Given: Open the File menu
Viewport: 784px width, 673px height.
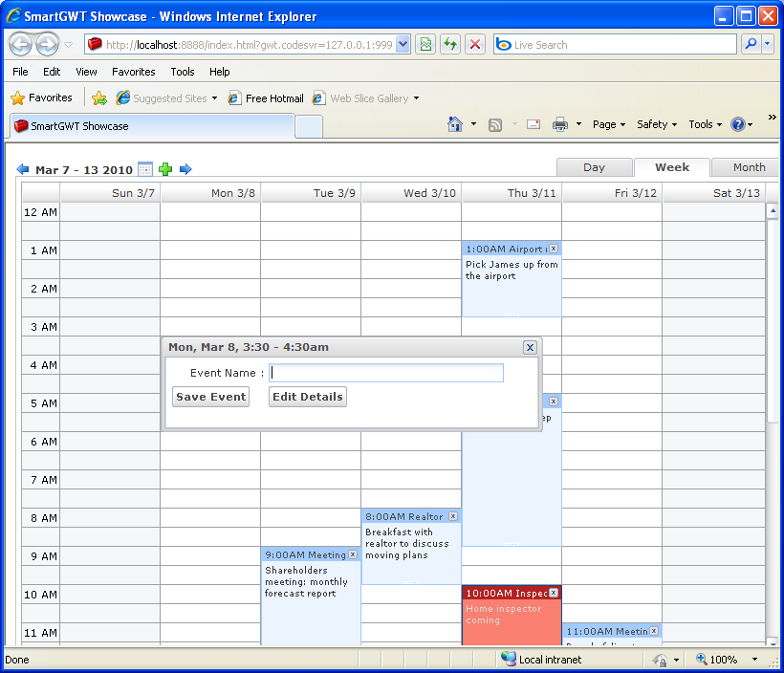Looking at the screenshot, I should pos(20,72).
